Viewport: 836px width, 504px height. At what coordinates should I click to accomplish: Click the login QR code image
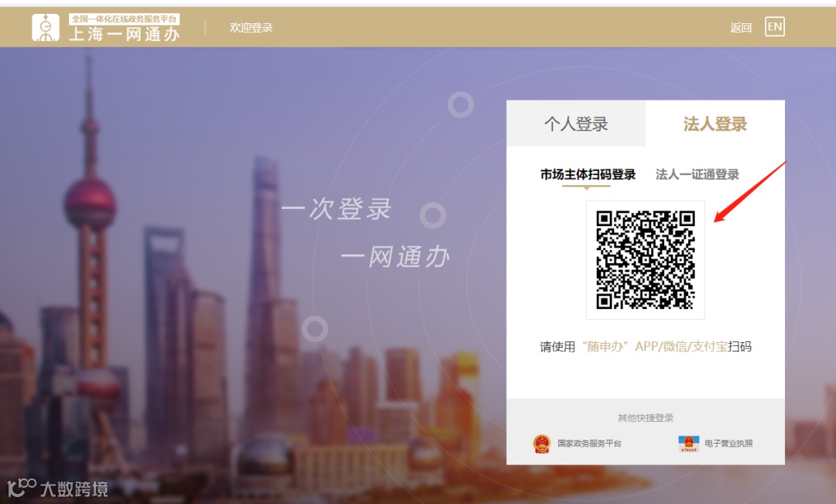coord(646,259)
